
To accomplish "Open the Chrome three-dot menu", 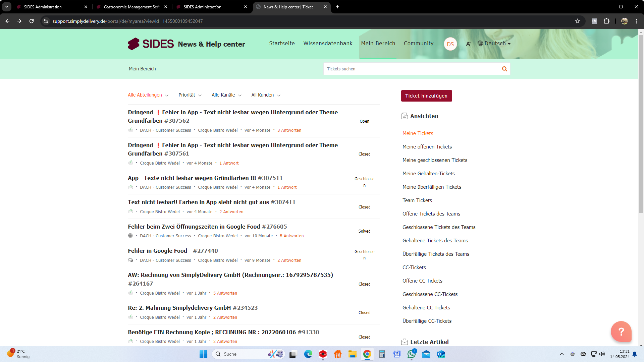I will pos(636,21).
